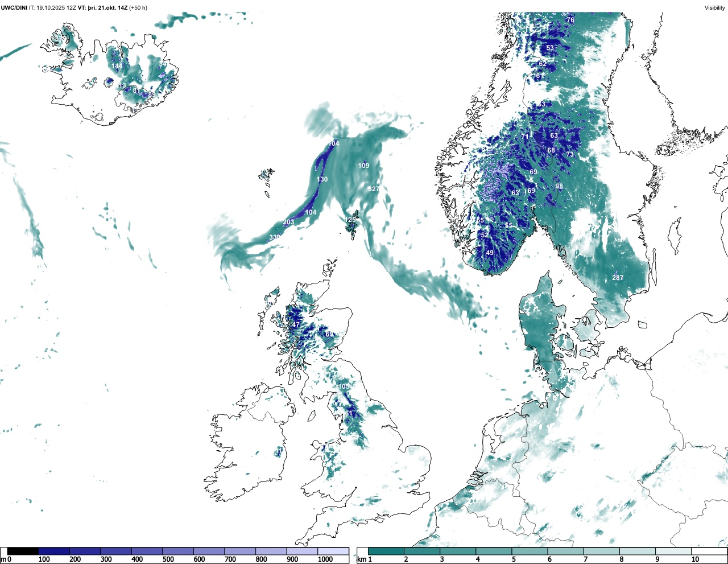Click the '130' value on the sea band

point(322,179)
